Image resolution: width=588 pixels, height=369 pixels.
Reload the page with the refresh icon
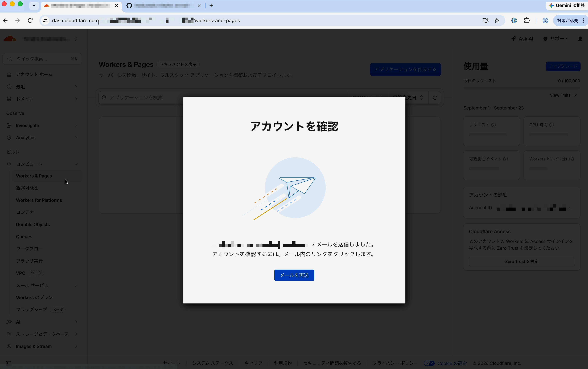pos(30,21)
